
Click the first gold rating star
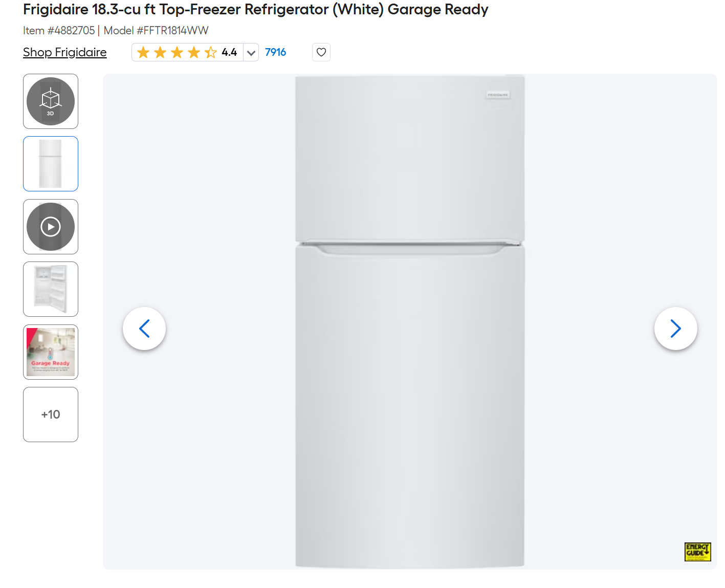143,52
